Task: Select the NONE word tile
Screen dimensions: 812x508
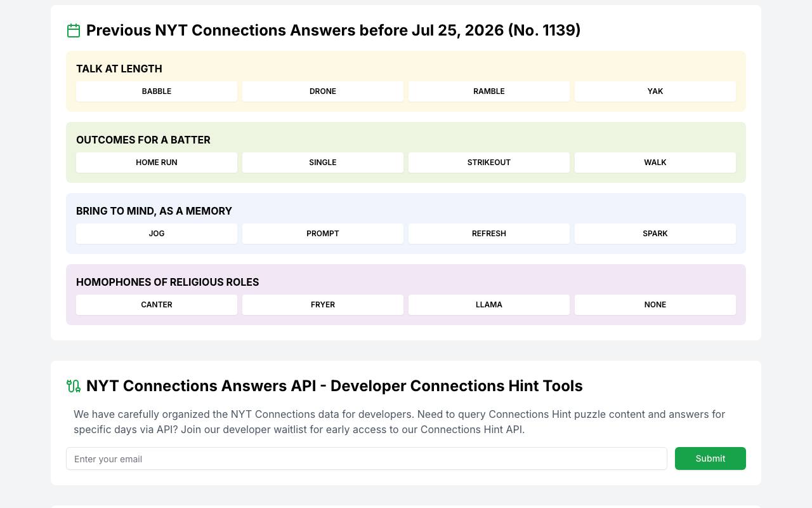Action: point(655,305)
